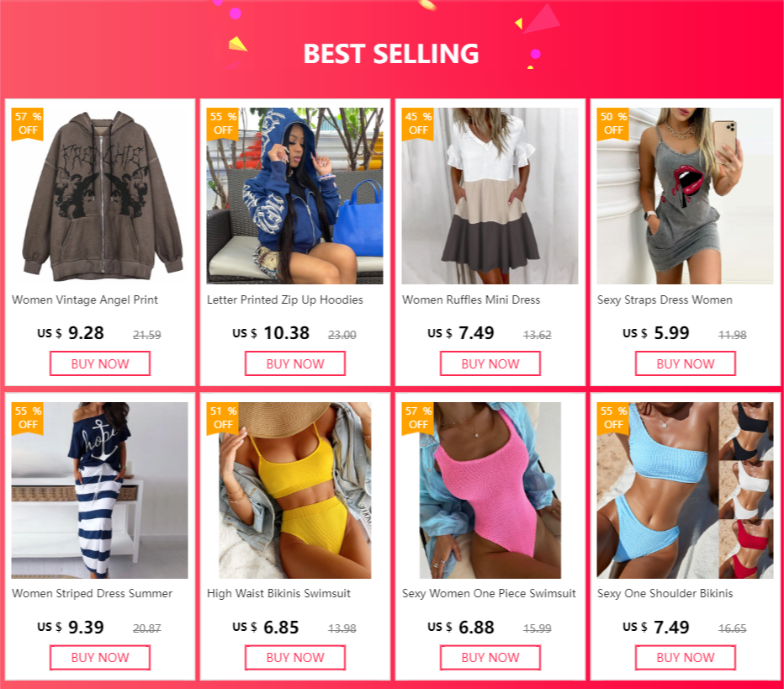Buy the Sexy One Shoulder Bikinis now

pos(685,658)
